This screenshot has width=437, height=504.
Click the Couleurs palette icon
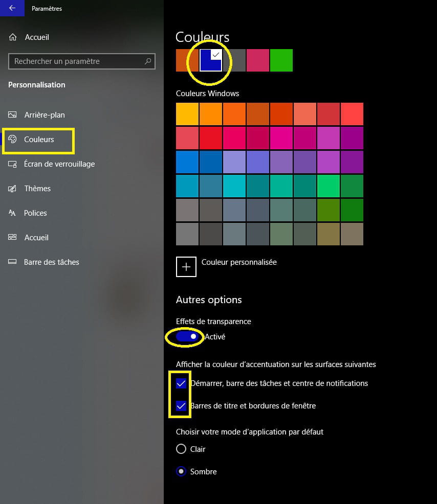tap(12, 139)
